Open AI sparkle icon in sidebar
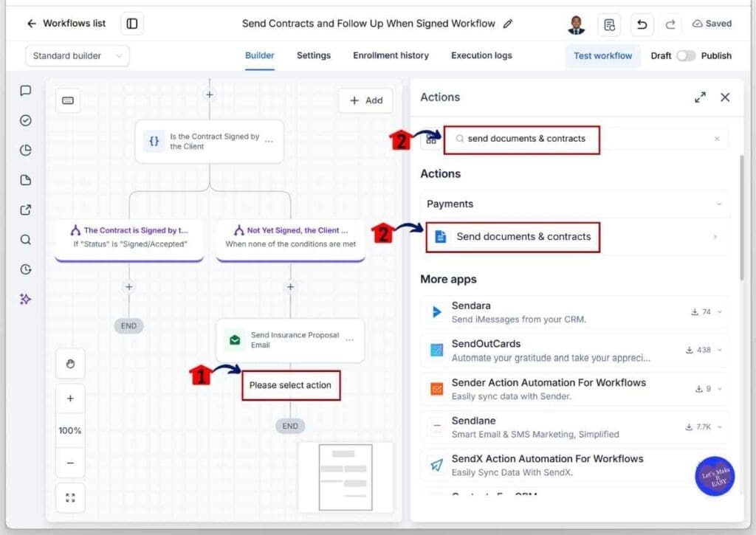This screenshot has width=756, height=535. [x=26, y=300]
